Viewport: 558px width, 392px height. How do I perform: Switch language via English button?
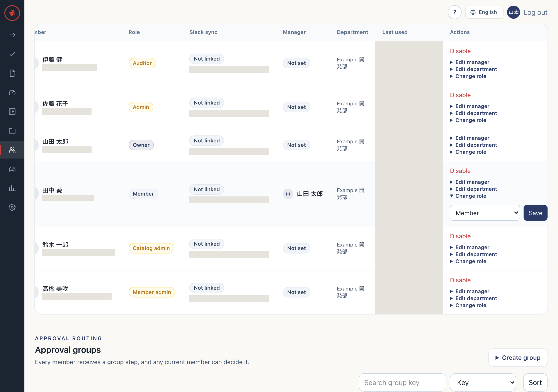coord(484,12)
